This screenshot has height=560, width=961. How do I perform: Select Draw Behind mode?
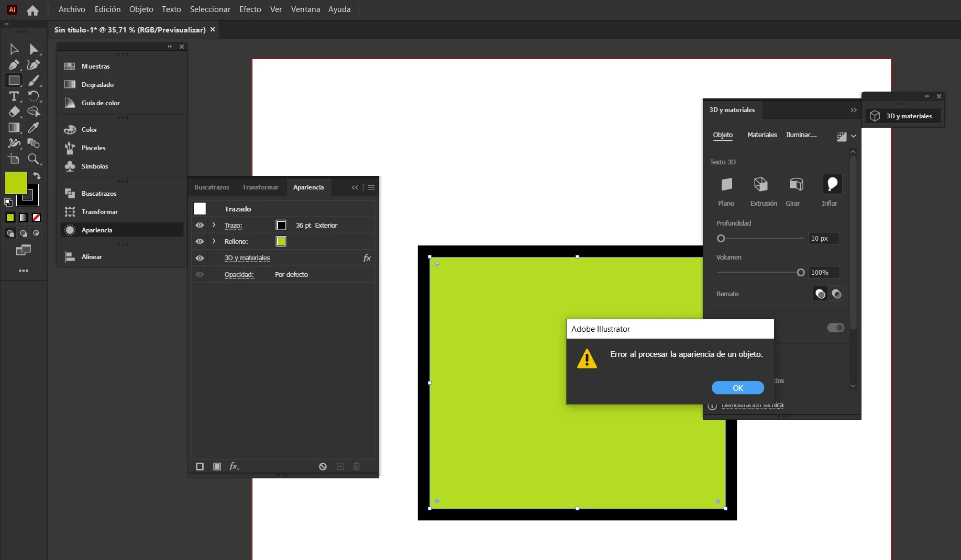(x=24, y=233)
